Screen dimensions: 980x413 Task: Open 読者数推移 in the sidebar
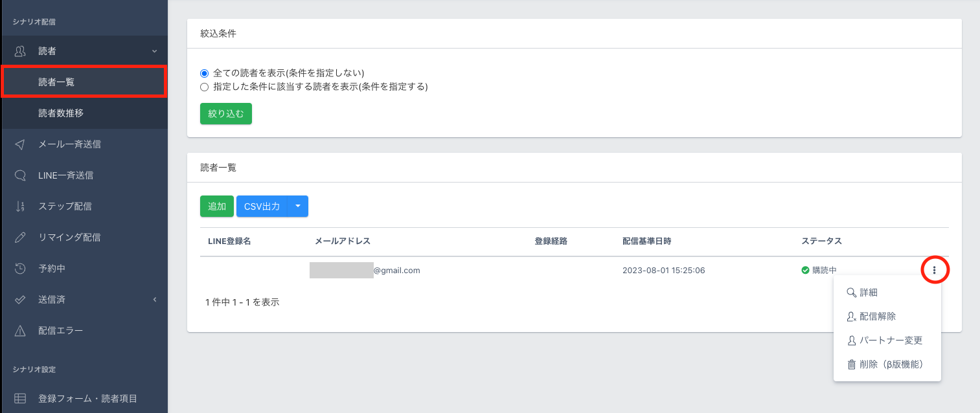point(61,113)
